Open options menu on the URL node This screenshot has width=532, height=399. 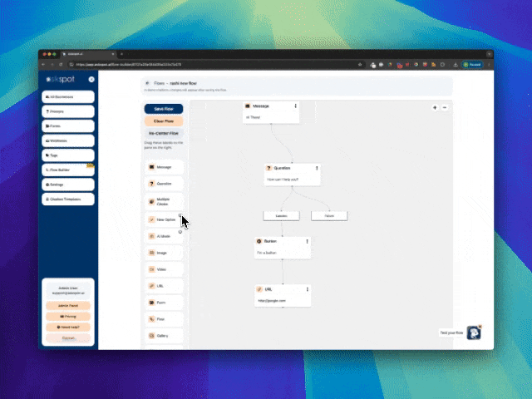tap(308, 289)
